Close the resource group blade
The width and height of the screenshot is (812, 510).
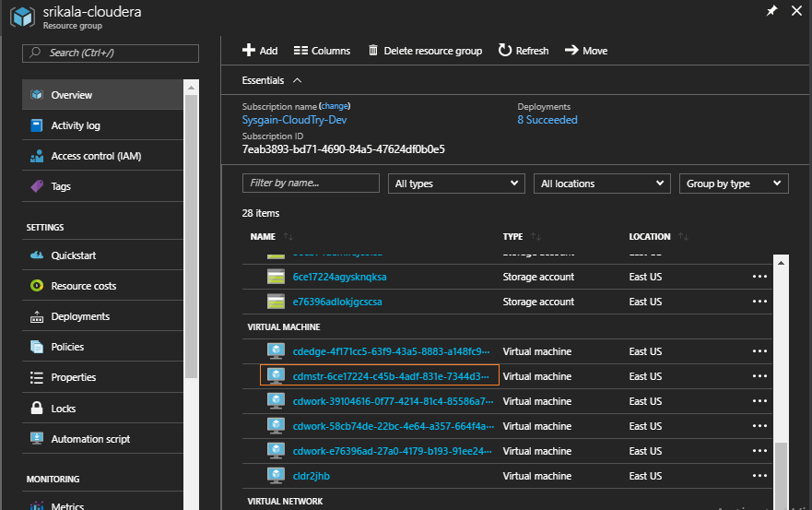[796, 10]
